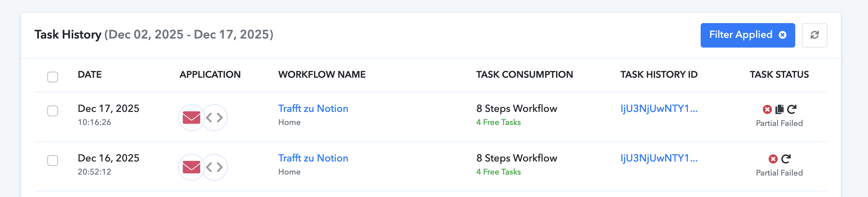Click the refresh task history icon button
The height and width of the screenshot is (197, 868).
click(x=814, y=35)
